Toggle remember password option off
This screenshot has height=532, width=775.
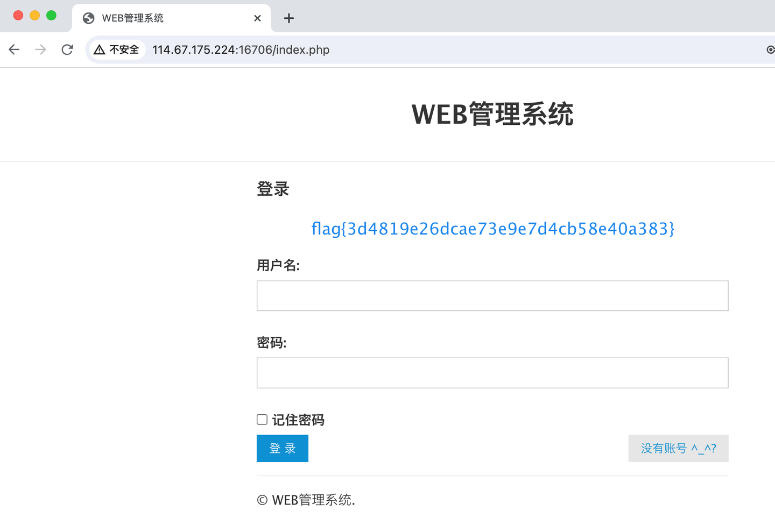pyautogui.click(x=262, y=419)
